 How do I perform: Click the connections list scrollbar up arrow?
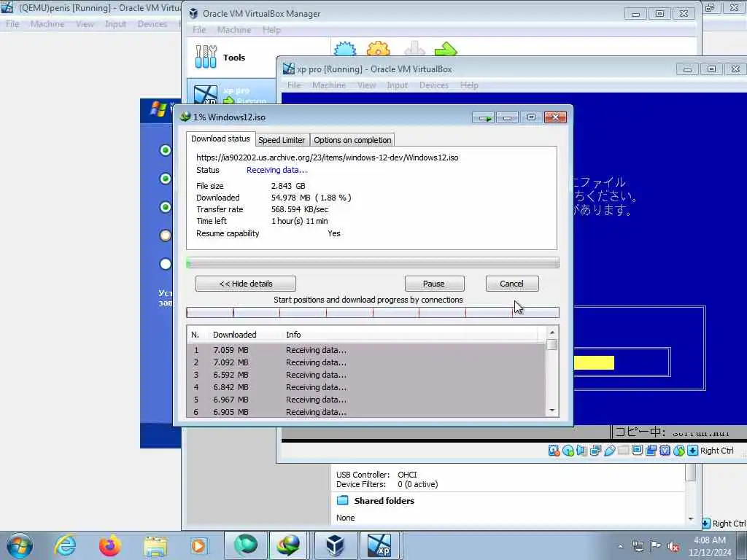[552, 332]
